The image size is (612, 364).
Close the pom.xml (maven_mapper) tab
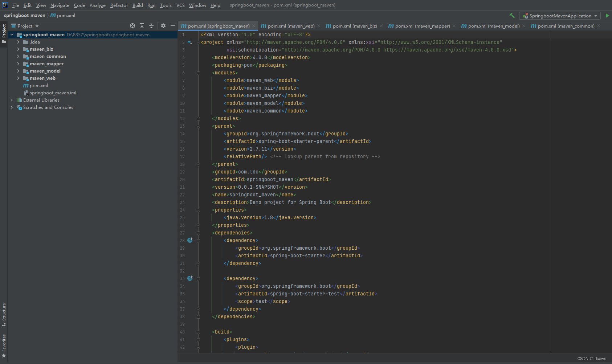pyautogui.click(x=454, y=26)
